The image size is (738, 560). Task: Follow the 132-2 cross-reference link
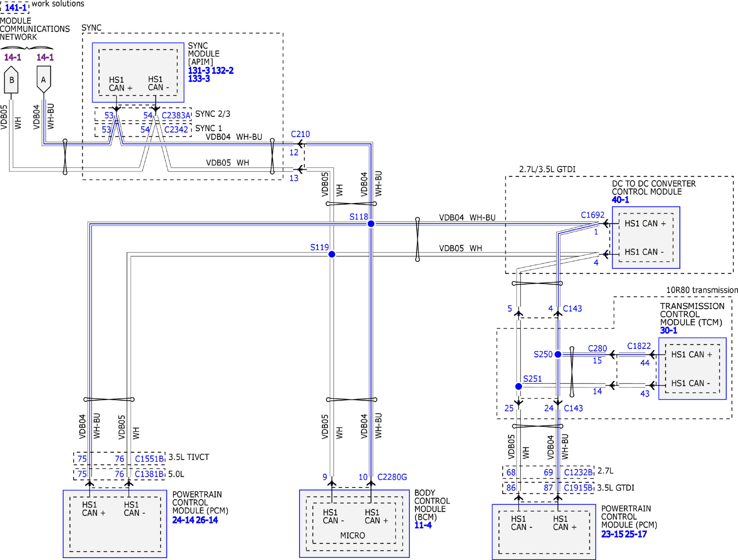pos(222,71)
